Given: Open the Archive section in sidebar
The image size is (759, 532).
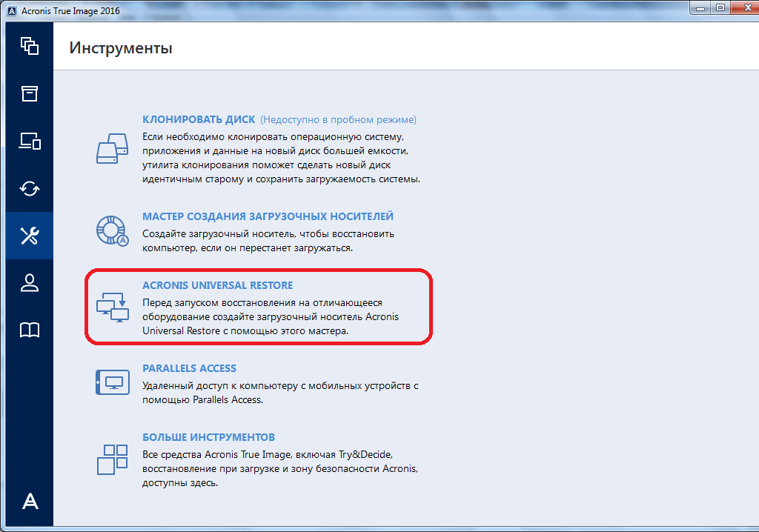Looking at the screenshot, I should pos(30,93).
